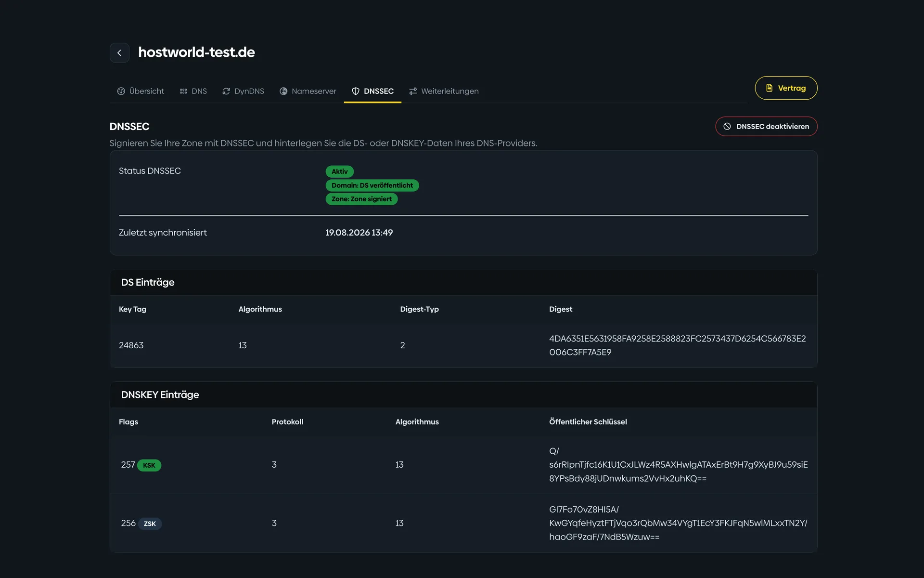Click DNSSEC deaktivieren button
924x578 pixels.
click(766, 126)
